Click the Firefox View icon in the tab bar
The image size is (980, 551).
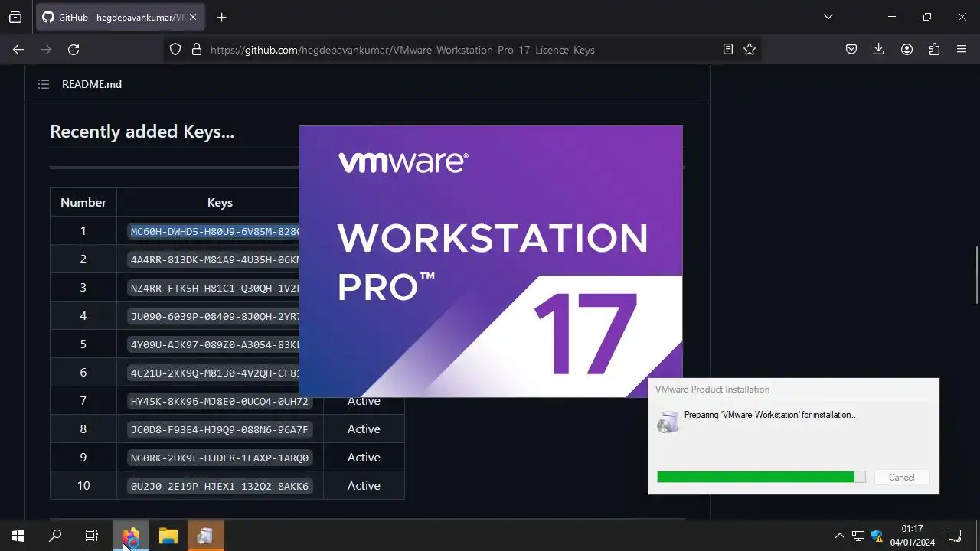(x=15, y=17)
